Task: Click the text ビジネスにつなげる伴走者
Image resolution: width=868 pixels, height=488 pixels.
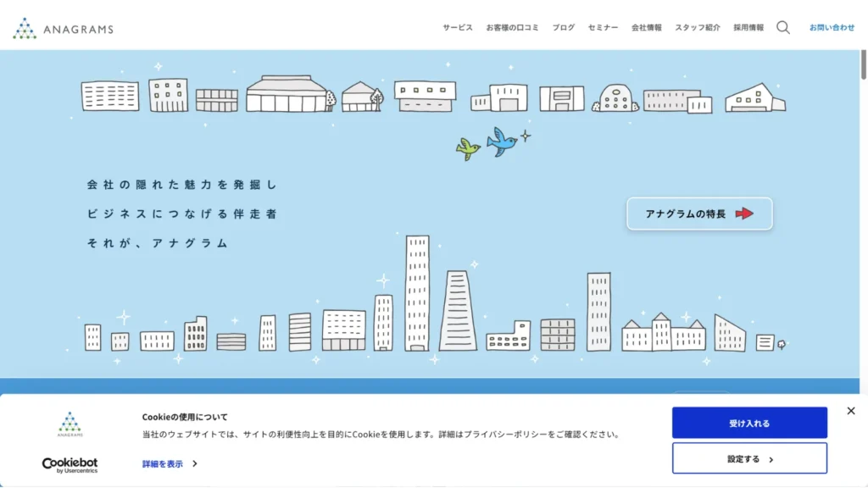Action: pos(182,214)
